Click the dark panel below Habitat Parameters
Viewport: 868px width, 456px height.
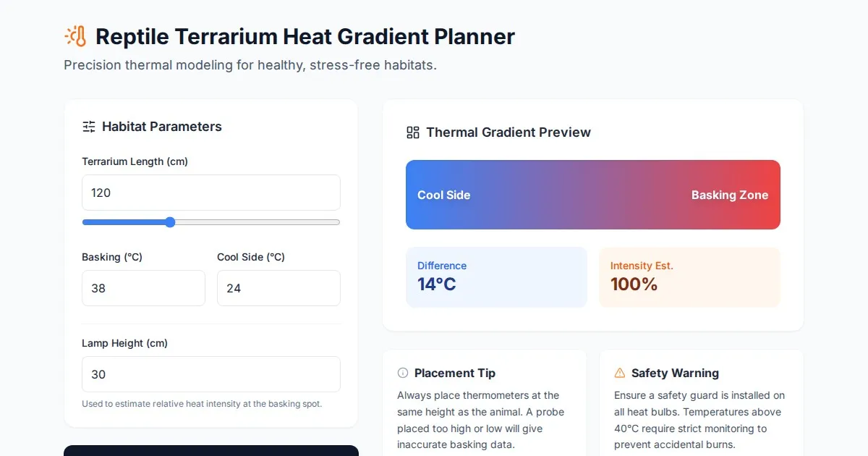(x=210, y=450)
